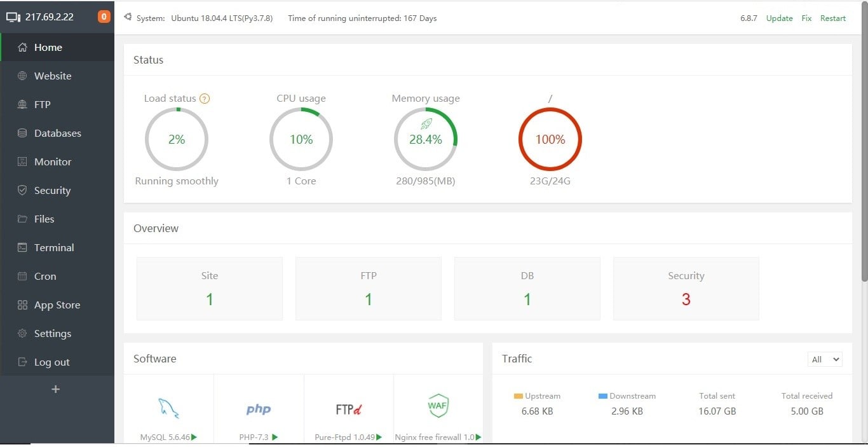Click the orange notification badge showing 0
The width and height of the screenshot is (868, 447).
click(104, 17)
